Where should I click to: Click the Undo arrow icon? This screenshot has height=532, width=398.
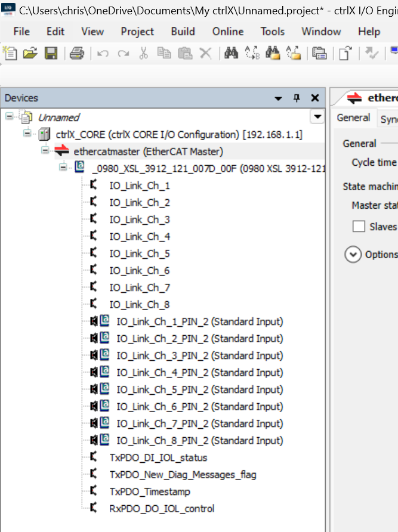click(x=103, y=54)
